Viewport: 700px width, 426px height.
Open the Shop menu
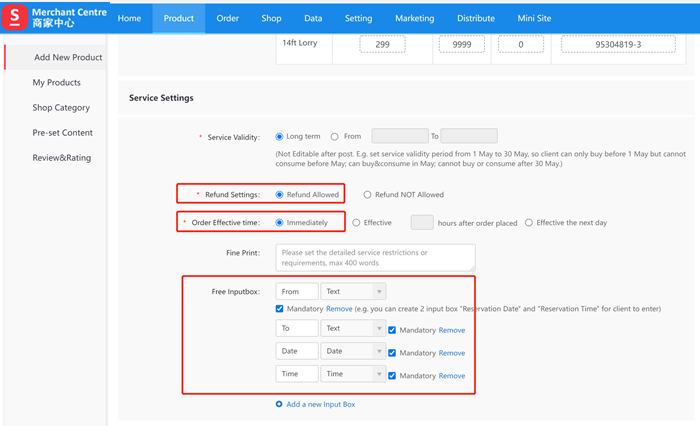click(271, 18)
